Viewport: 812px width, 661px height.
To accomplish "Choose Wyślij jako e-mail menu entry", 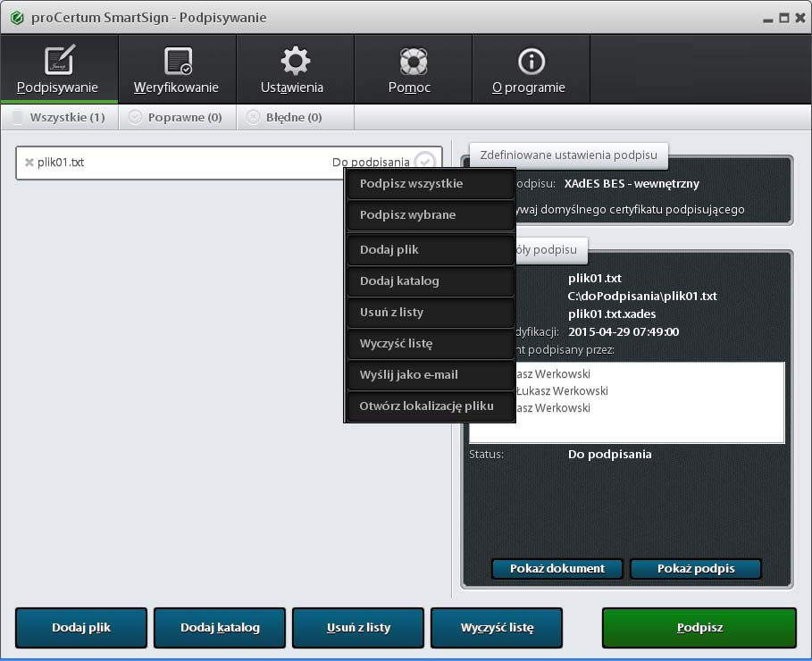I will (x=431, y=375).
